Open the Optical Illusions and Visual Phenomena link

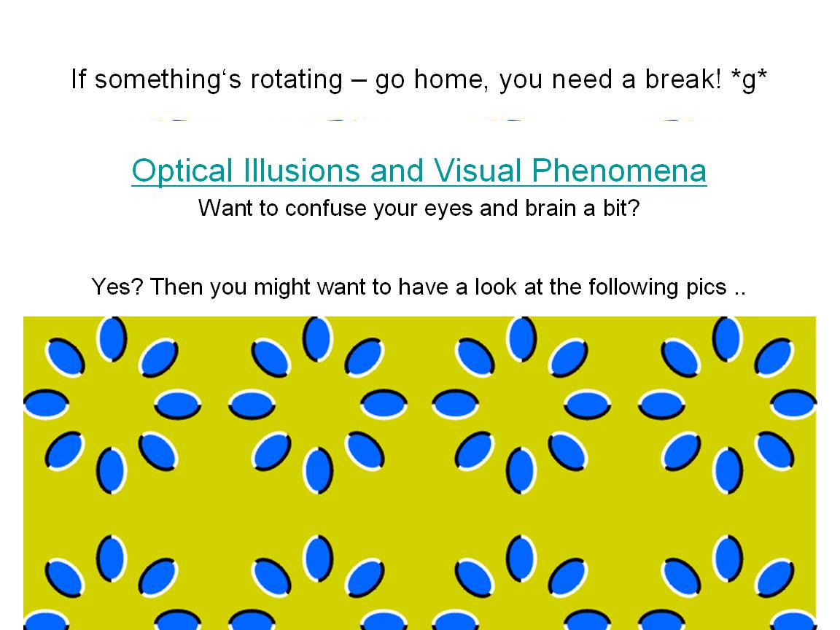coord(419,171)
